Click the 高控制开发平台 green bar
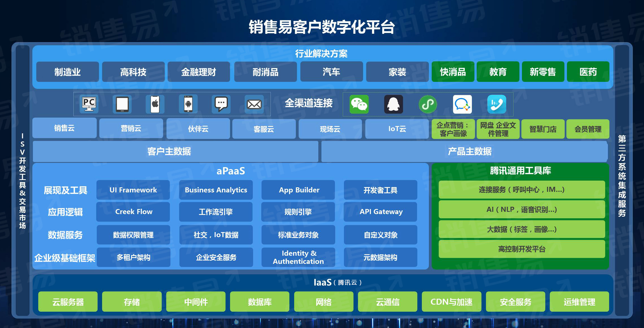The image size is (644, 328). coord(521,249)
